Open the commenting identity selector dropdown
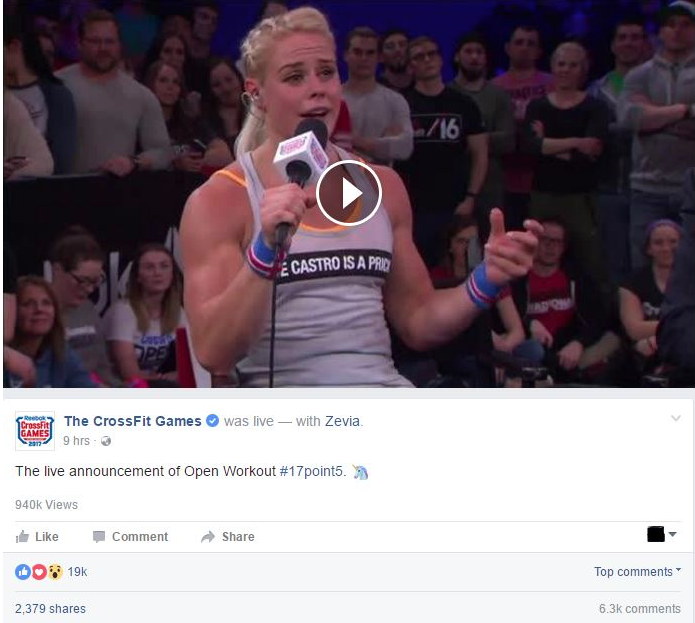Image resolution: width=695 pixels, height=623 pixels. tap(662, 534)
